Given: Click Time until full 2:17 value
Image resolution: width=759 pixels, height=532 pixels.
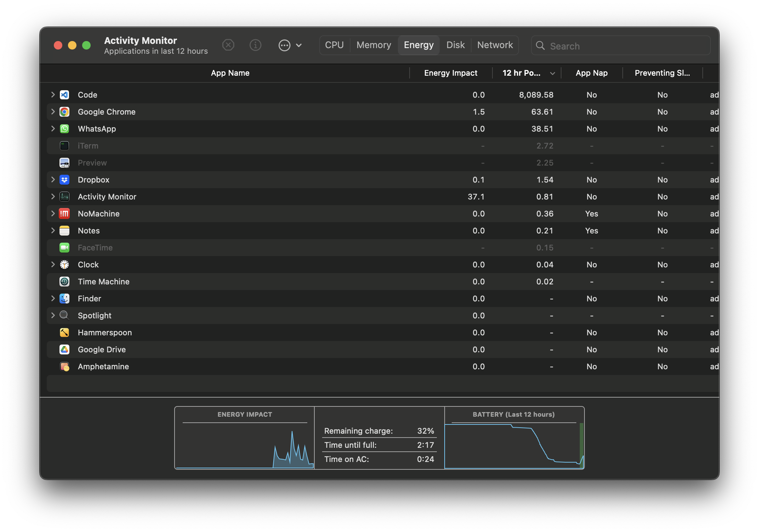Looking at the screenshot, I should click(426, 445).
